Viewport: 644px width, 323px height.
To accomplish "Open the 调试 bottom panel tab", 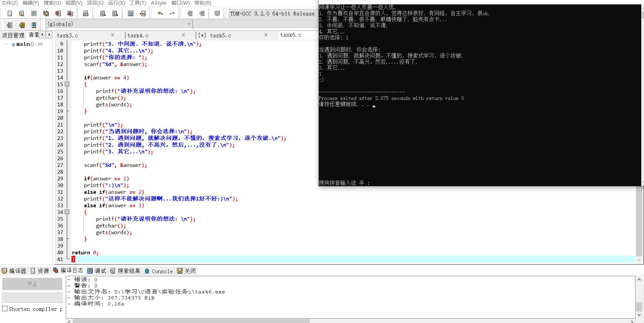I will click(97, 271).
